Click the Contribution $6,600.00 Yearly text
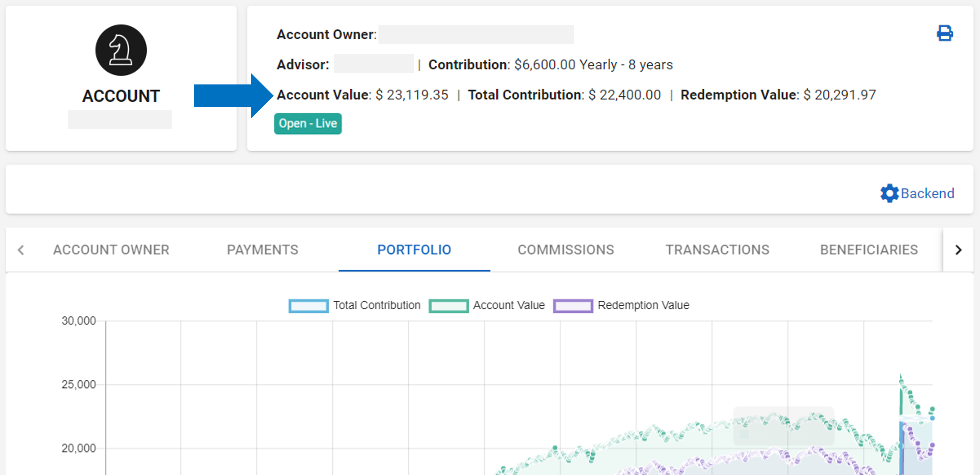 coord(551,65)
